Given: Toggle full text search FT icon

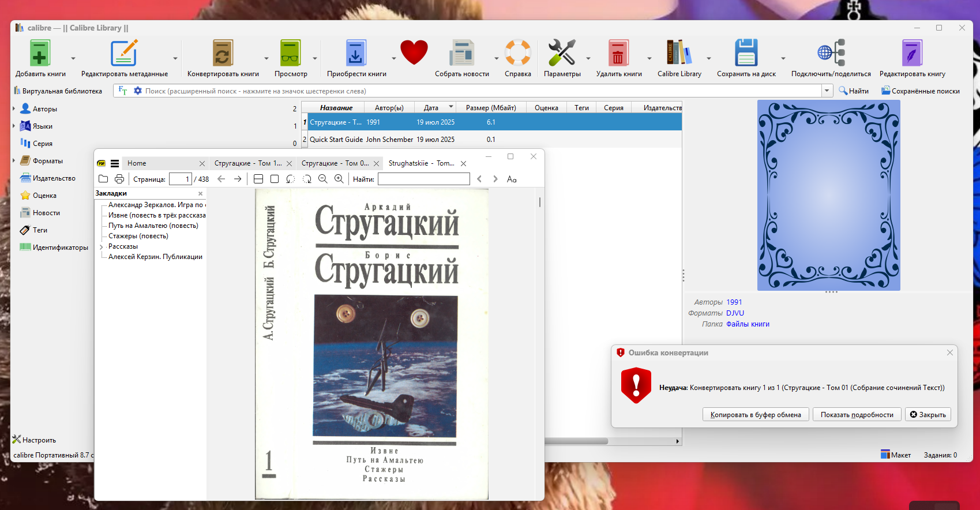Looking at the screenshot, I should pos(123,91).
